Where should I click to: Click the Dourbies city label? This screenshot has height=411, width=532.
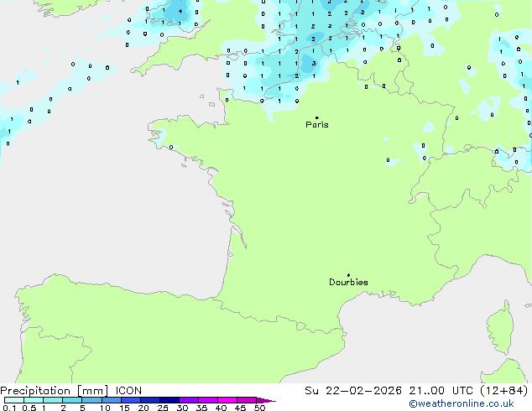(x=348, y=282)
